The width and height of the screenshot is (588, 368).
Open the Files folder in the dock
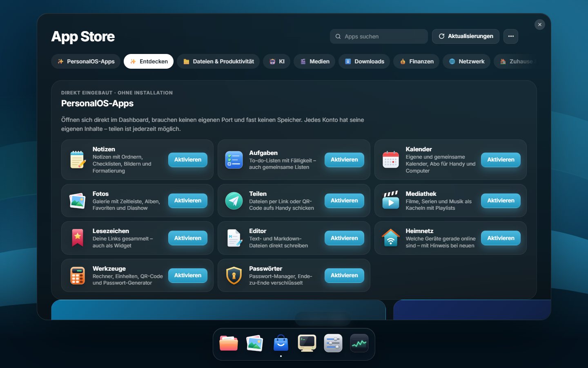click(x=229, y=343)
